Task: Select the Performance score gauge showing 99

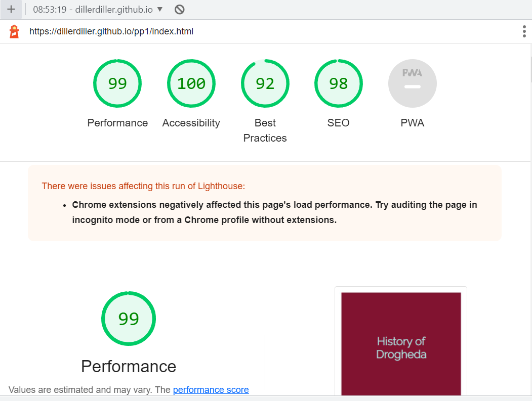Action: [x=117, y=83]
